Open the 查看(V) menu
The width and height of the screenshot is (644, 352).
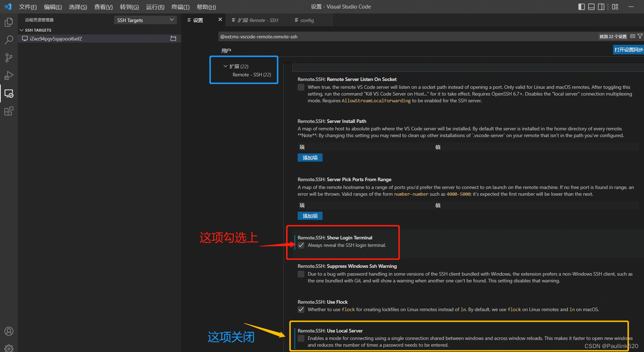103,7
